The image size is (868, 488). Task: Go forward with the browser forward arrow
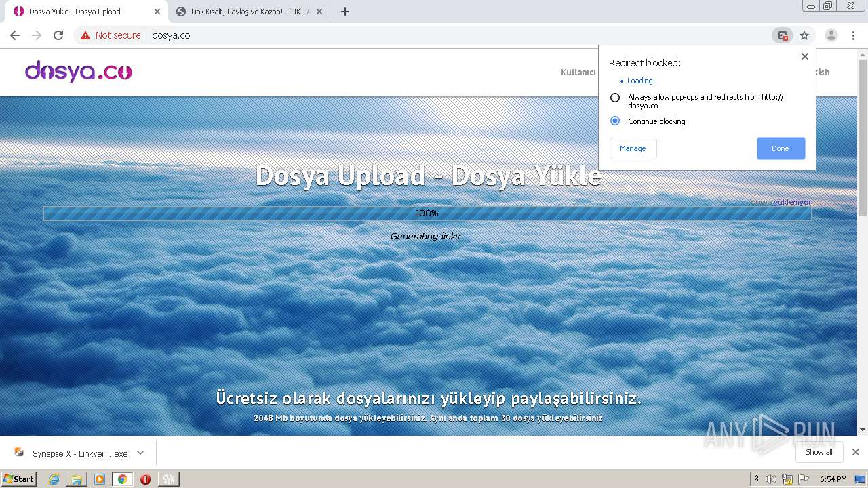pos(37,35)
